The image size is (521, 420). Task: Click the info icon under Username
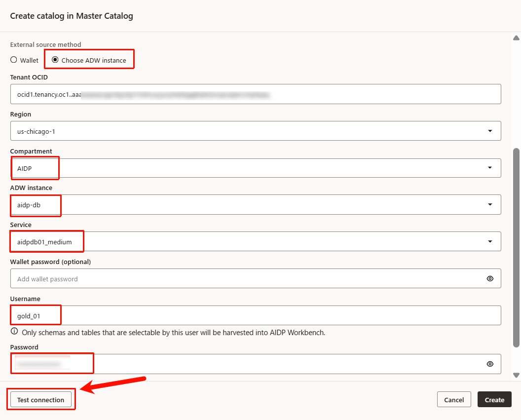[x=14, y=331]
